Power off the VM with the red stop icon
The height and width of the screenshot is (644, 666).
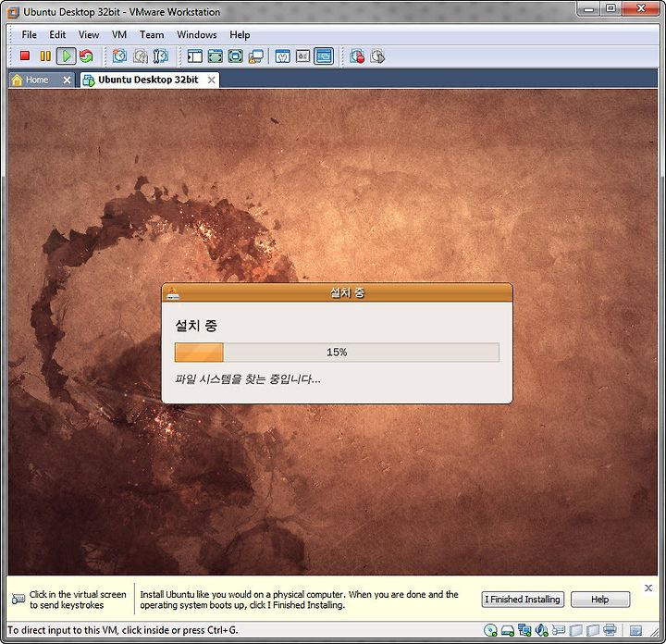tap(25, 56)
